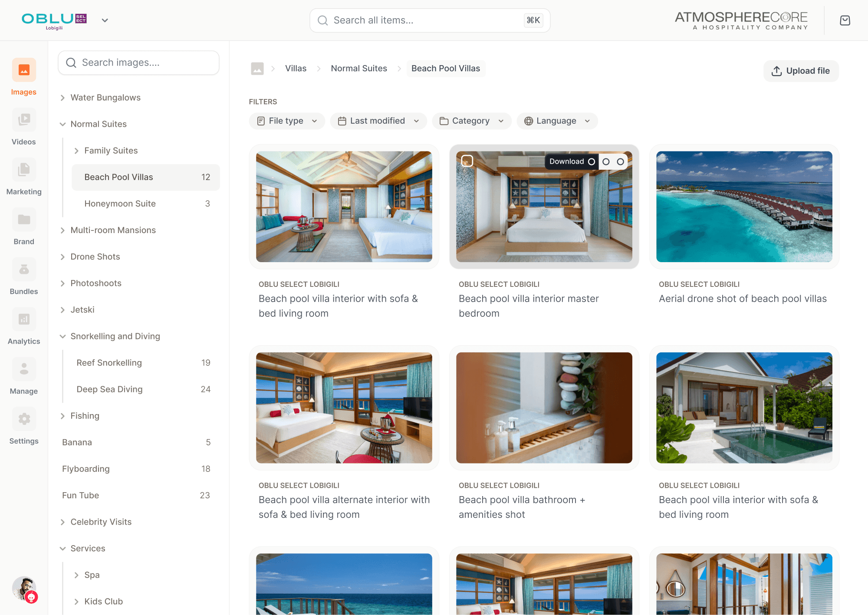Viewport: 868px width, 615px height.
Task: Select the rightmost circle option on hovered image
Action: point(620,161)
